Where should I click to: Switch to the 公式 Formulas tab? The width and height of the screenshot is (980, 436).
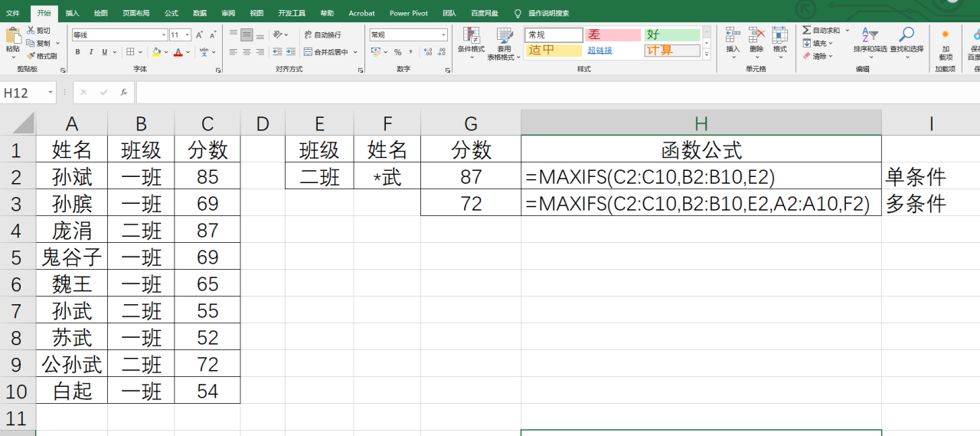[x=171, y=13]
